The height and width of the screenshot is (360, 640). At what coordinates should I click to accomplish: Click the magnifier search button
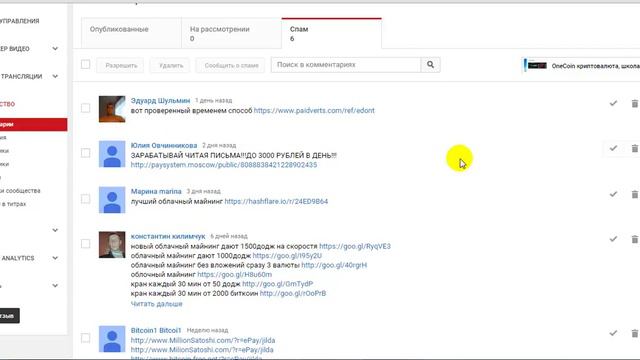[x=430, y=64]
